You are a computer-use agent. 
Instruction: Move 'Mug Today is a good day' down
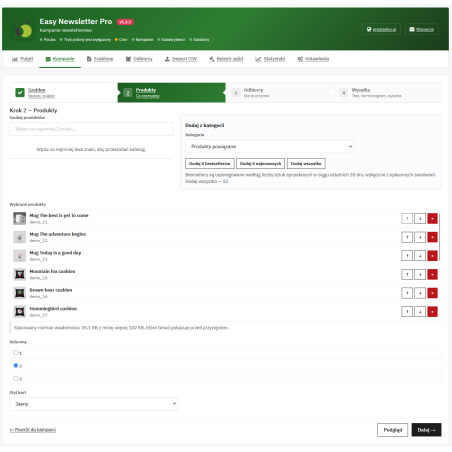pos(420,256)
